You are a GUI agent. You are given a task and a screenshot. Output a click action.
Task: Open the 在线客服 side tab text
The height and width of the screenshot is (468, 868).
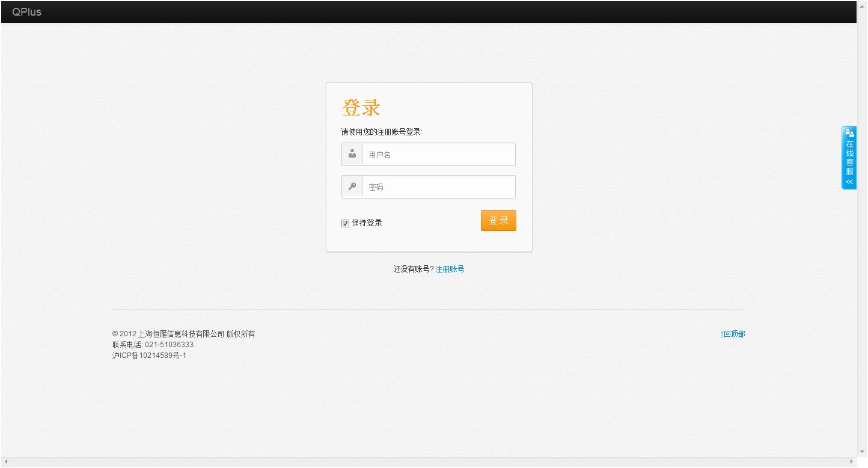[849, 158]
